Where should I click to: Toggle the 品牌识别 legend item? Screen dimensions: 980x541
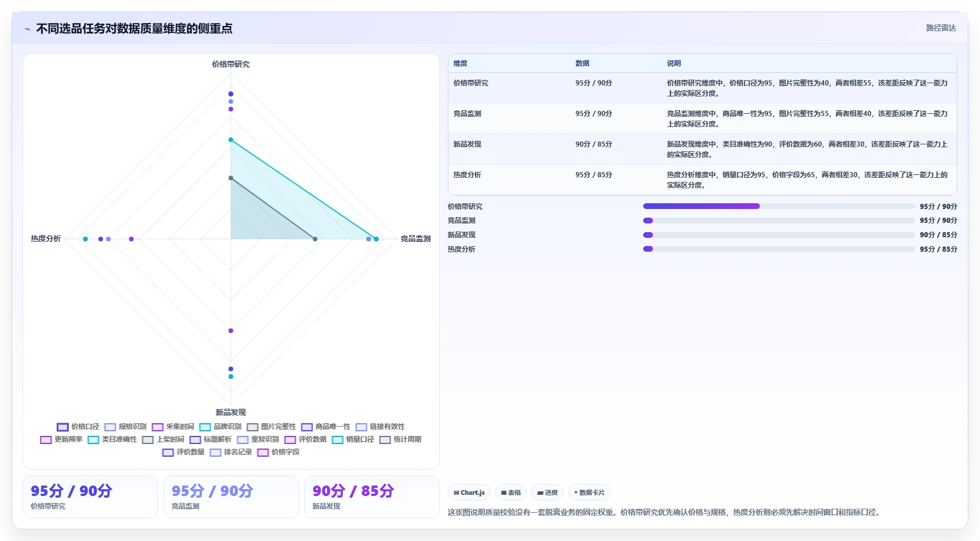pyautogui.click(x=220, y=427)
